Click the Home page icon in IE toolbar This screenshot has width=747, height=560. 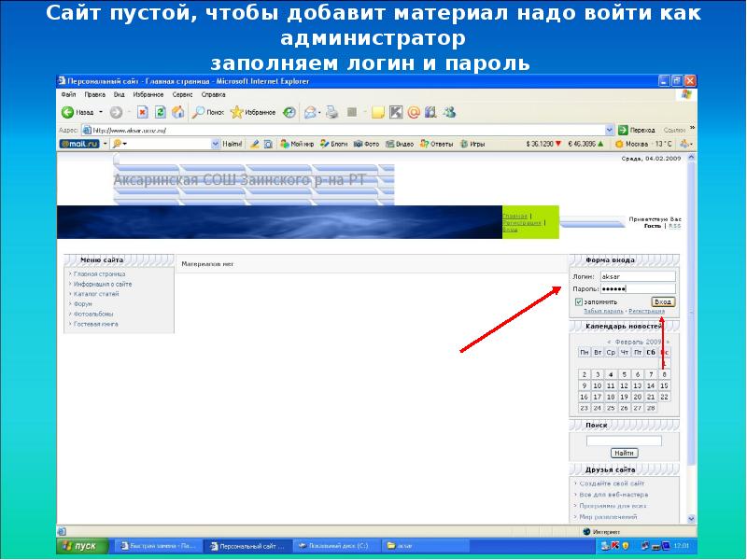tap(176, 112)
